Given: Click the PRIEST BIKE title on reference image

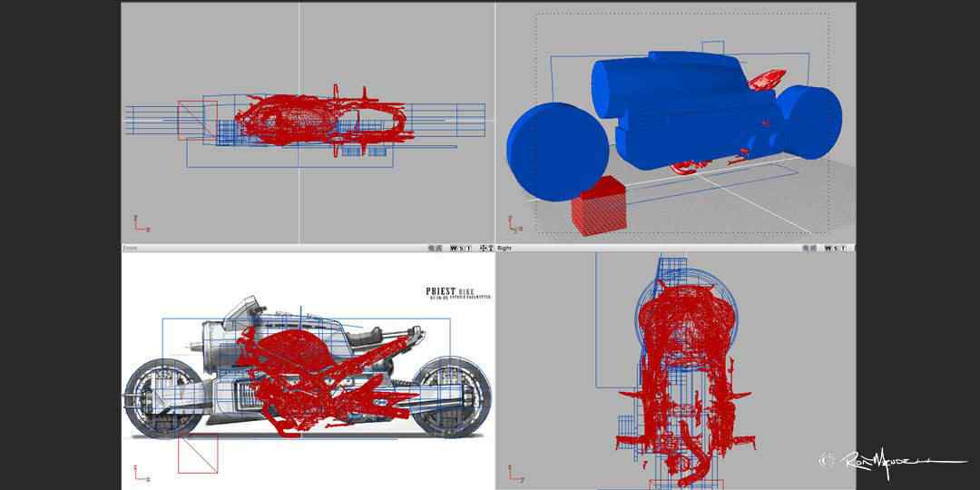Looking at the screenshot, I should pyautogui.click(x=450, y=291).
